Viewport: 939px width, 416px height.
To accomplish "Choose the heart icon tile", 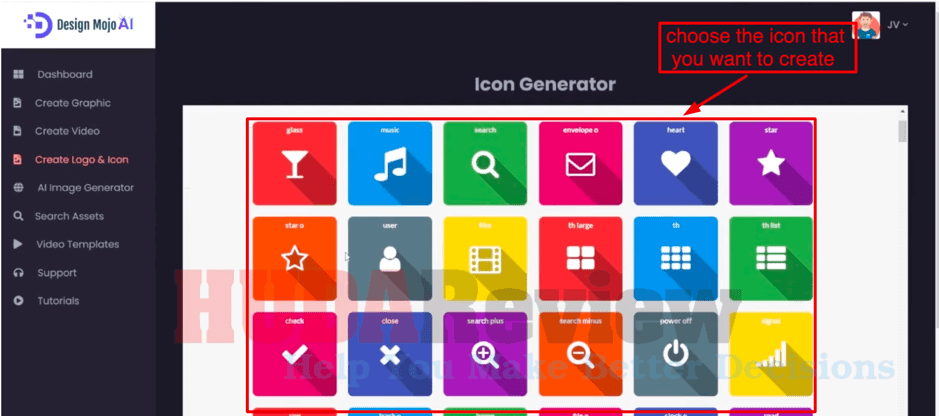I will click(x=676, y=163).
